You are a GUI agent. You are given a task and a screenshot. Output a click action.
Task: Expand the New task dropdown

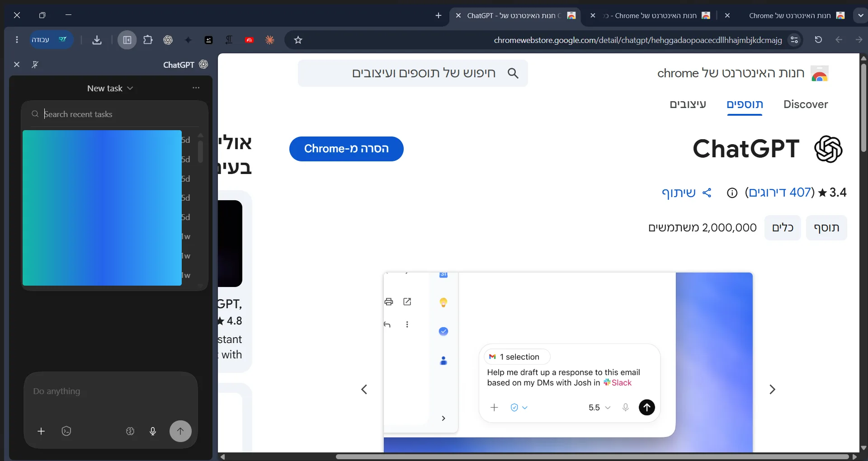pyautogui.click(x=110, y=88)
